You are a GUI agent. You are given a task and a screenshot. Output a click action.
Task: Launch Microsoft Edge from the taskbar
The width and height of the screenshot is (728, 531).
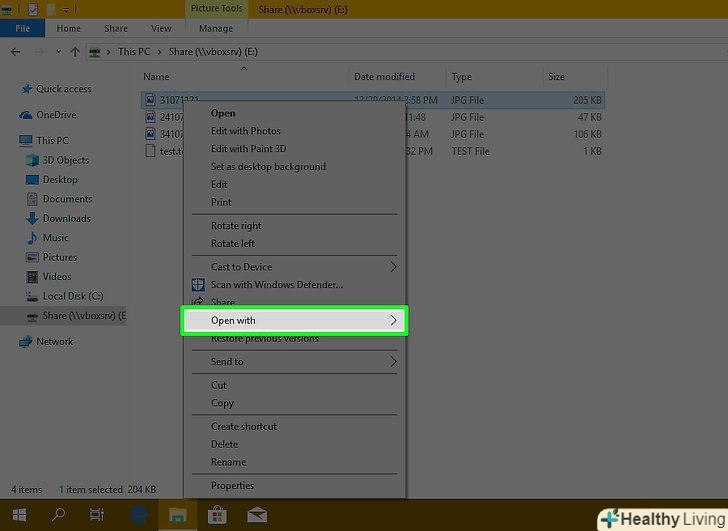click(x=136, y=516)
